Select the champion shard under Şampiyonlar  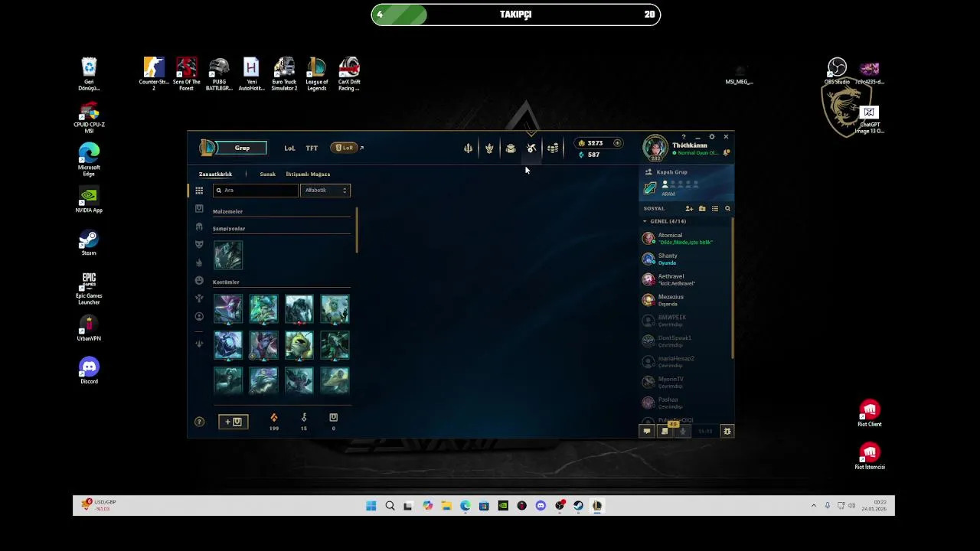point(228,255)
